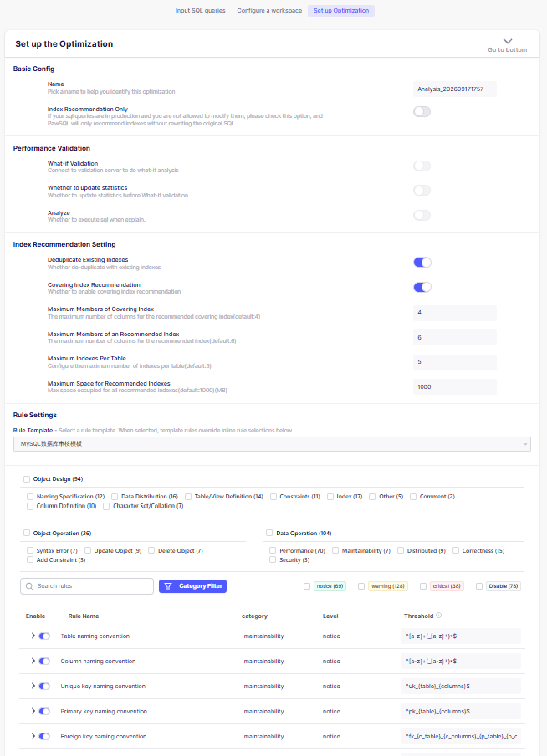Click the Go to bottom link text
The width and height of the screenshot is (547, 756).
508,49
